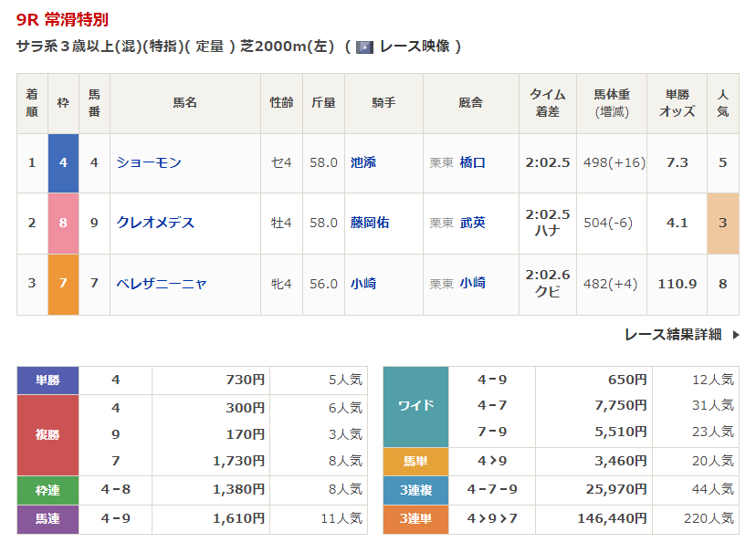
Task: Select horse ベレザニーニャ name link
Action: (162, 284)
